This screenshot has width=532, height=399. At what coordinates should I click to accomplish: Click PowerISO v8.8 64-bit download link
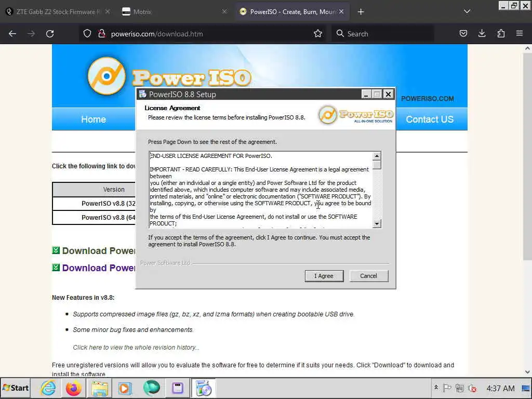click(109, 218)
